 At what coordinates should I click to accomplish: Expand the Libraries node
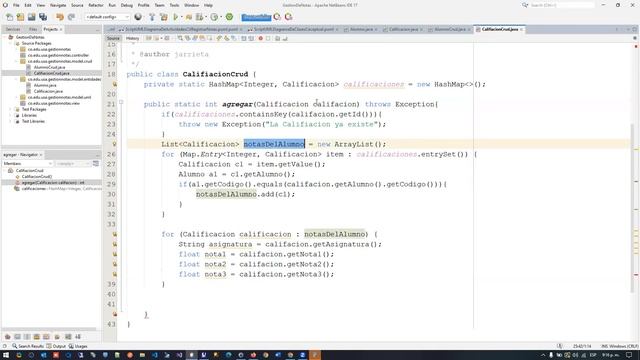tap(11, 116)
